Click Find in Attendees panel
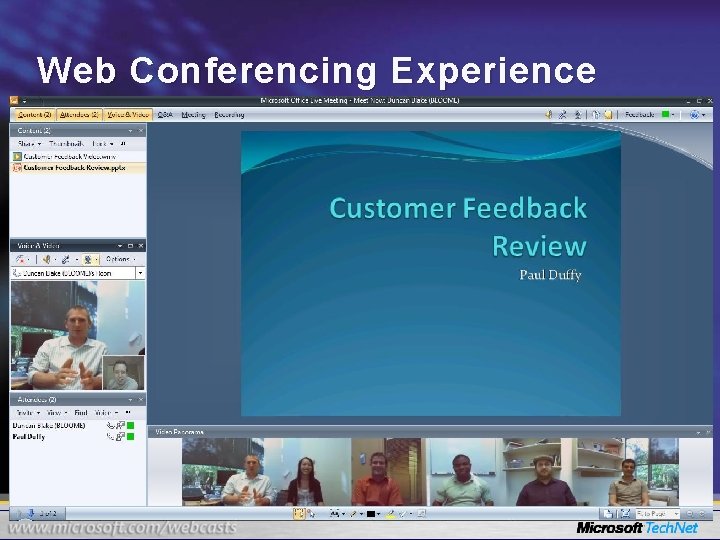Viewport: 720px width, 540px height. click(81, 413)
